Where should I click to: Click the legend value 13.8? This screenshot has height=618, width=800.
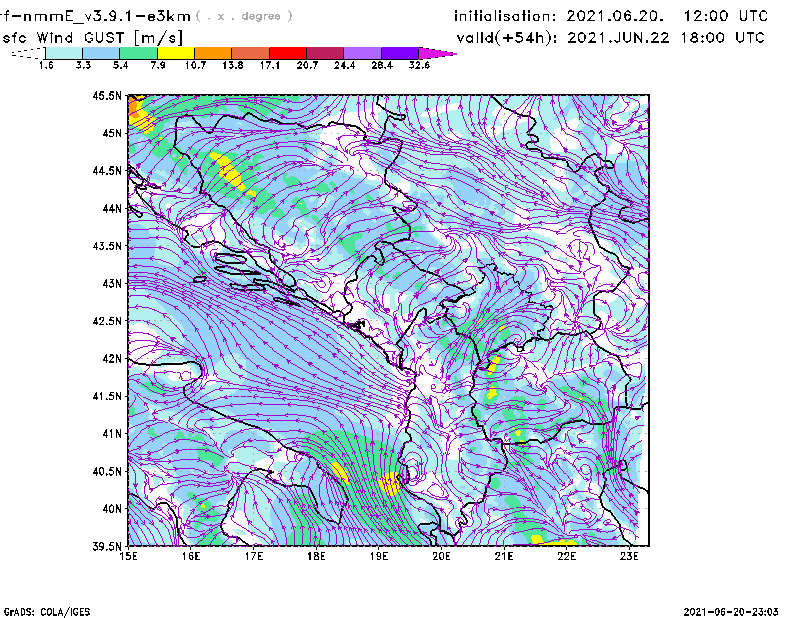coord(233,65)
